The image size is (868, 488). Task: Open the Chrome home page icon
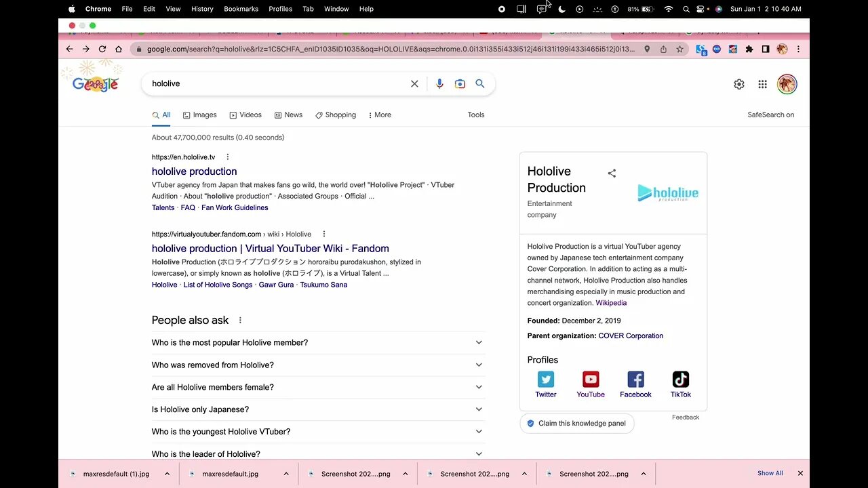tap(119, 49)
